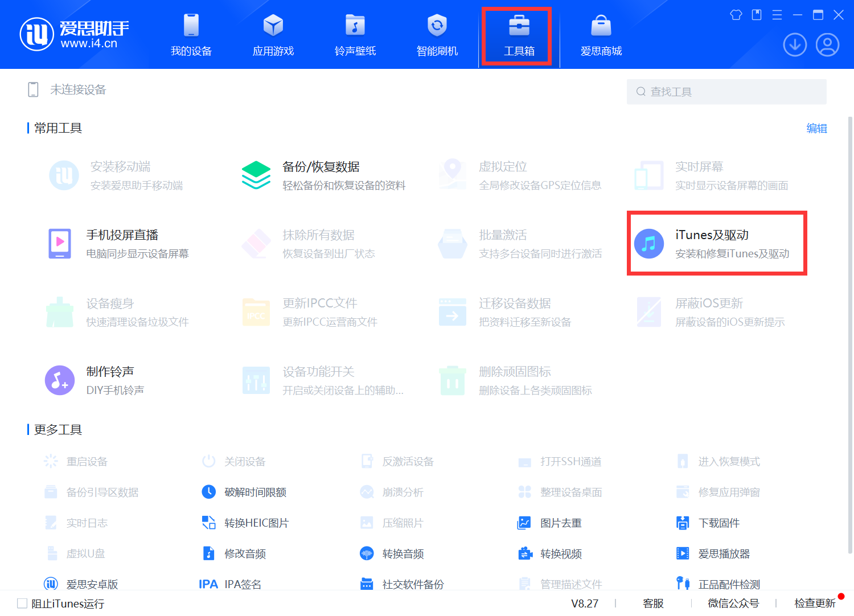Open 删除顽固图标 tool
The width and height of the screenshot is (854, 616).
[x=515, y=380]
